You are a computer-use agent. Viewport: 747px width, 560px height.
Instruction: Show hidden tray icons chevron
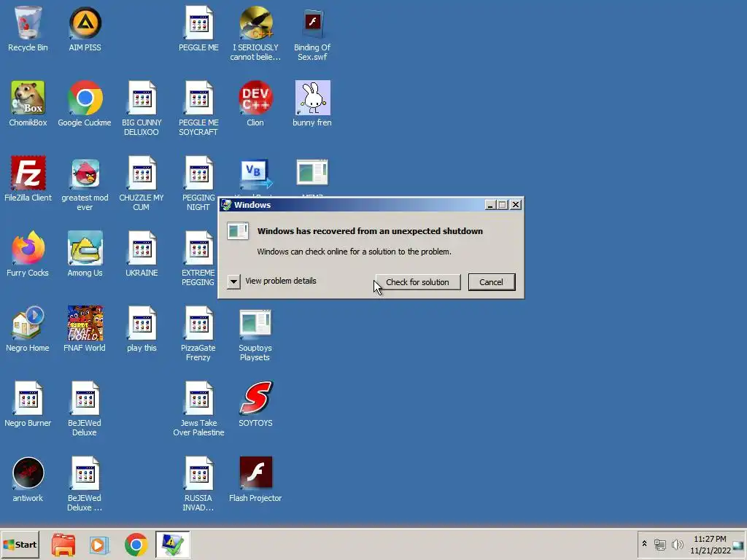(644, 544)
